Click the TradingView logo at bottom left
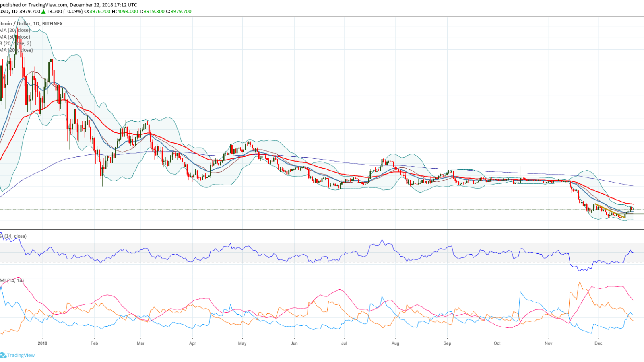The image size is (644, 362). click(x=17, y=355)
